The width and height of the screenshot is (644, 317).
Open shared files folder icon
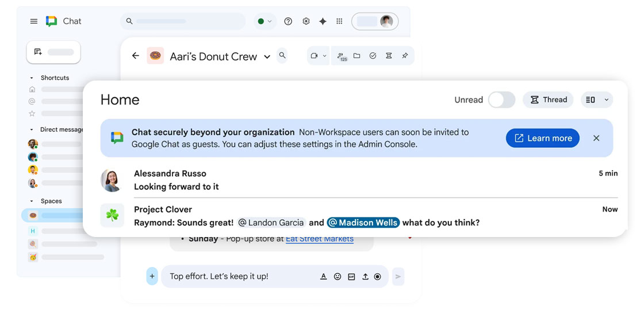(356, 56)
